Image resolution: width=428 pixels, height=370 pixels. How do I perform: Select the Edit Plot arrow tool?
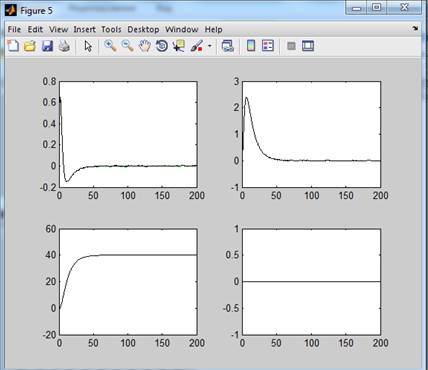click(x=88, y=46)
